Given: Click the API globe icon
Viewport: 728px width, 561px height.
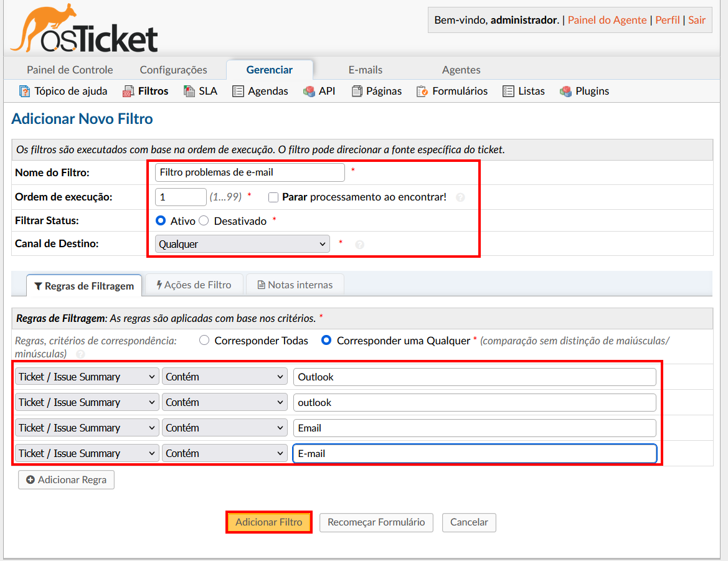Looking at the screenshot, I should click(x=309, y=91).
